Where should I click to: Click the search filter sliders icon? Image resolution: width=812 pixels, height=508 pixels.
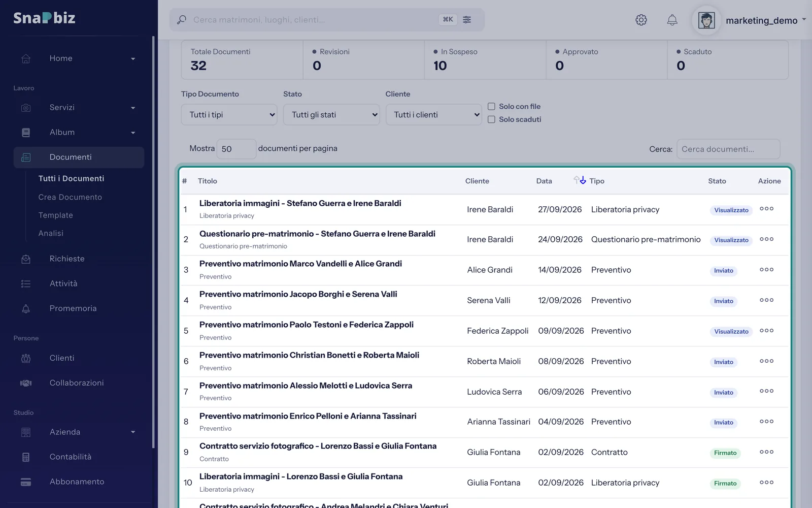pos(467,19)
